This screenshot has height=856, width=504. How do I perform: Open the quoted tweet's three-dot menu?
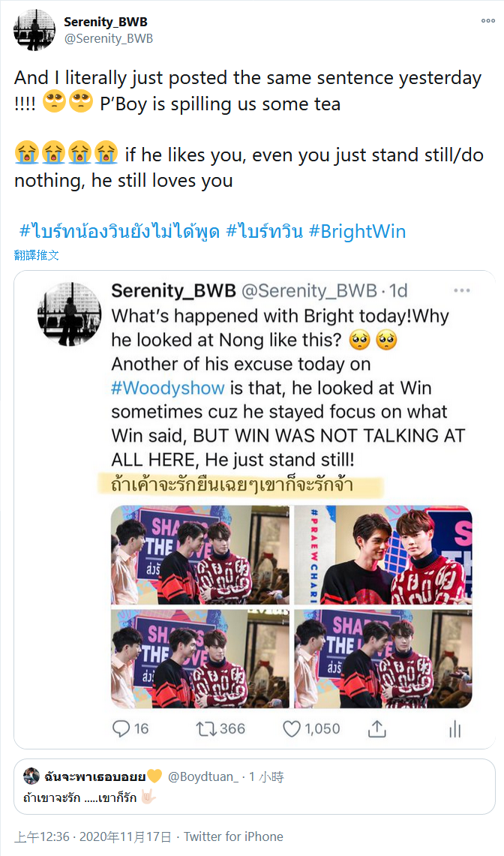461,290
